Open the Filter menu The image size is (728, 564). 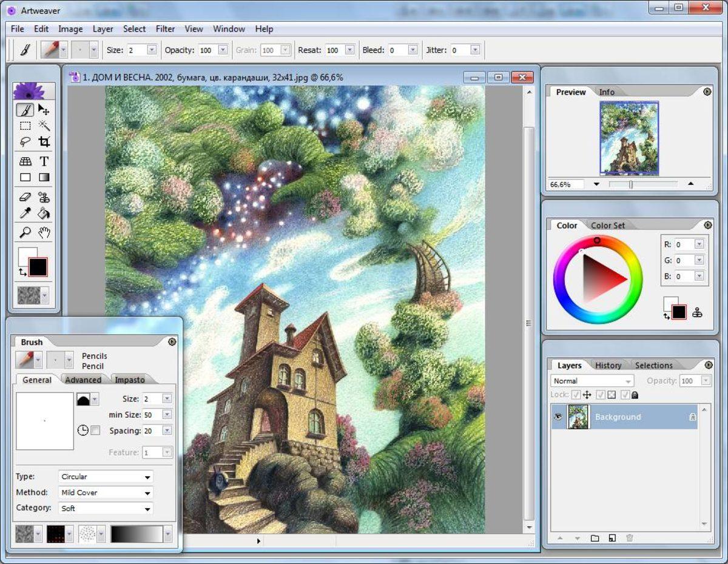pos(164,29)
